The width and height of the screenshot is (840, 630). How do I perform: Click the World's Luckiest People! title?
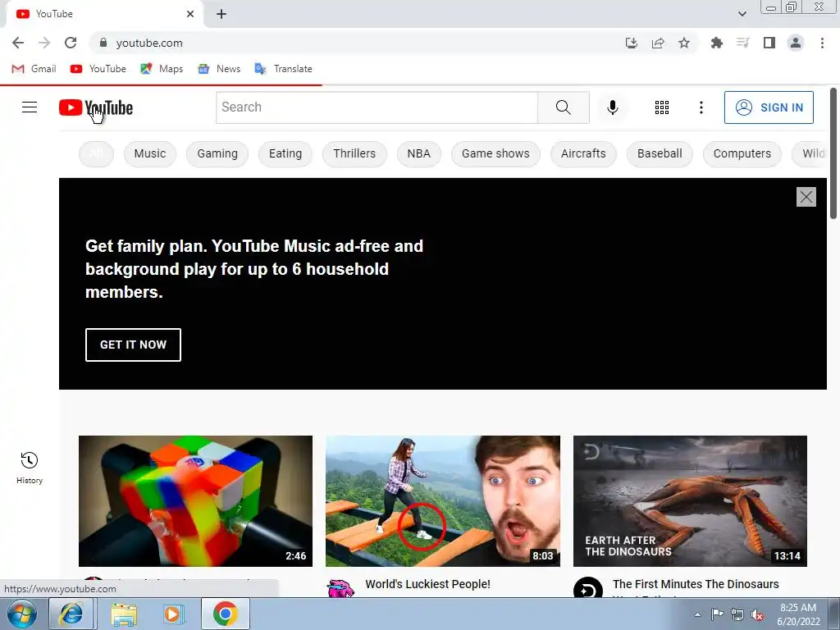[427, 584]
